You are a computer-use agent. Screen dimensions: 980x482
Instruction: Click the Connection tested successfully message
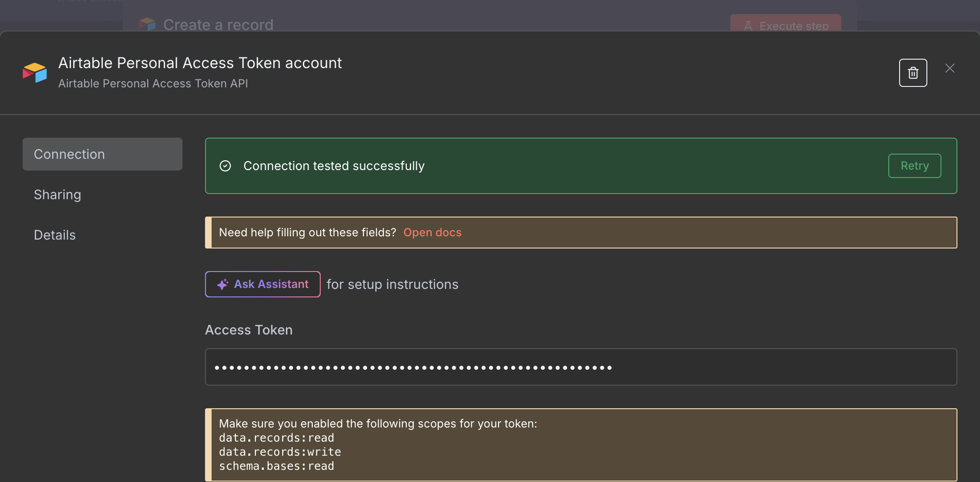pyautogui.click(x=334, y=166)
